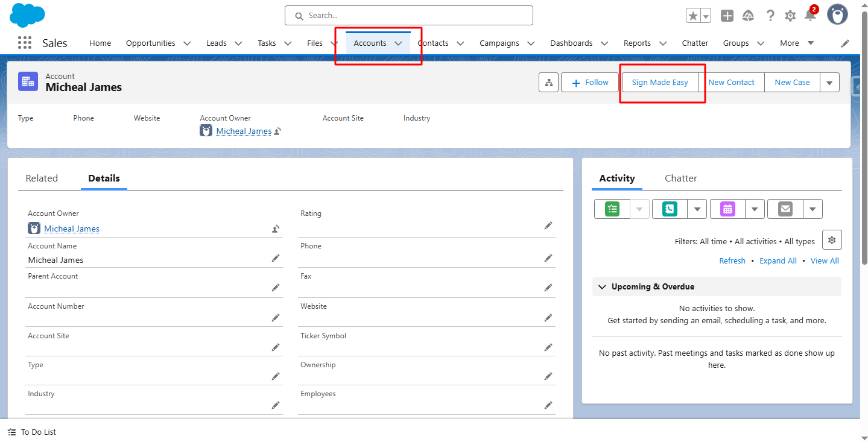This screenshot has width=868, height=442.
Task: Click the Expand All link
Action: click(x=778, y=261)
